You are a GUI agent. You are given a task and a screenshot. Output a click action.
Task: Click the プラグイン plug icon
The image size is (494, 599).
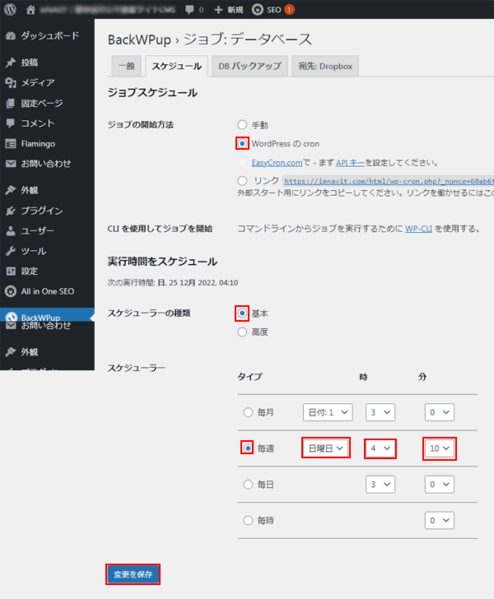coord(11,210)
